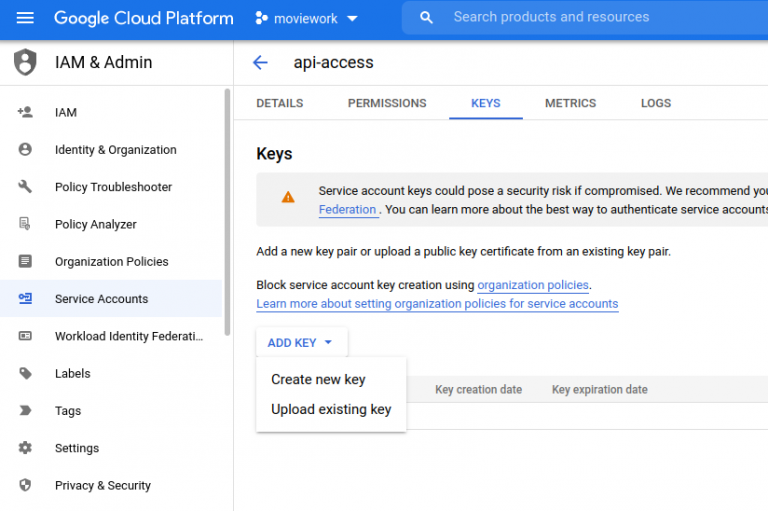This screenshot has height=511, width=768.
Task: Click the Organization Policies list icon
Action: tap(25, 261)
